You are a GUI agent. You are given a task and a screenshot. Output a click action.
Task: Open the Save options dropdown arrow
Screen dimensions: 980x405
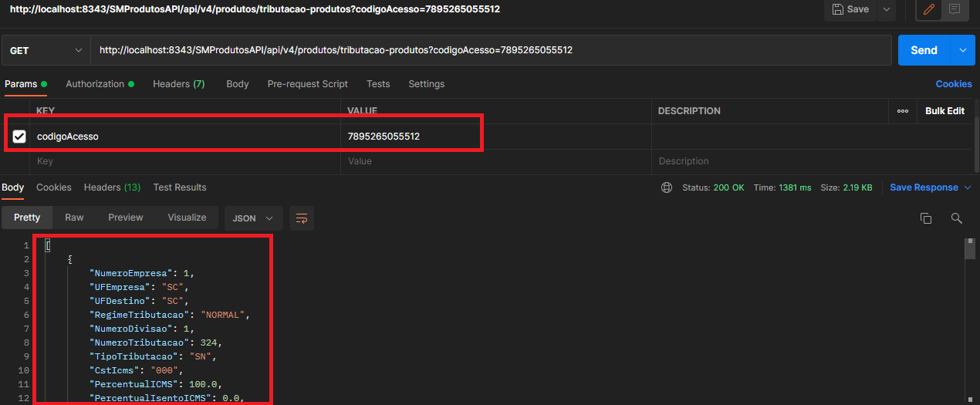click(887, 9)
